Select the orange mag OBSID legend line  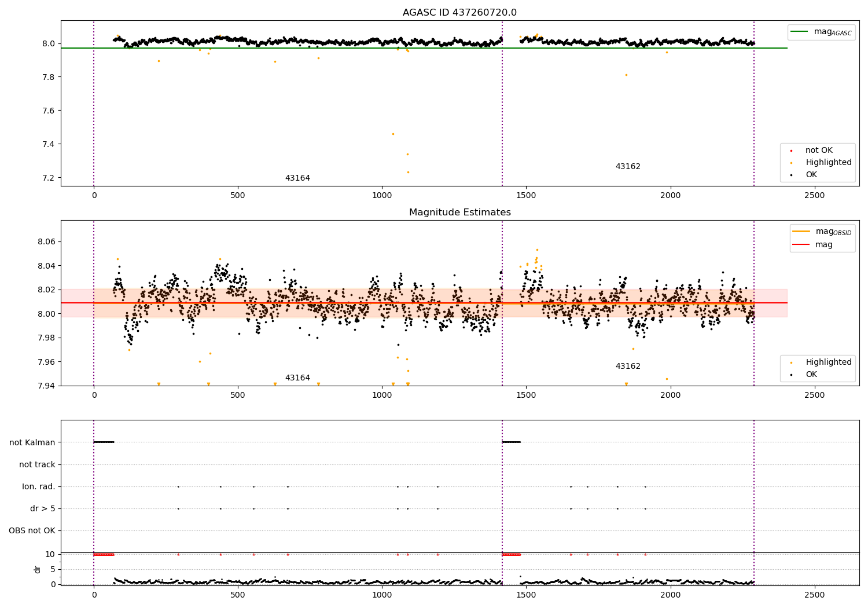801,231
